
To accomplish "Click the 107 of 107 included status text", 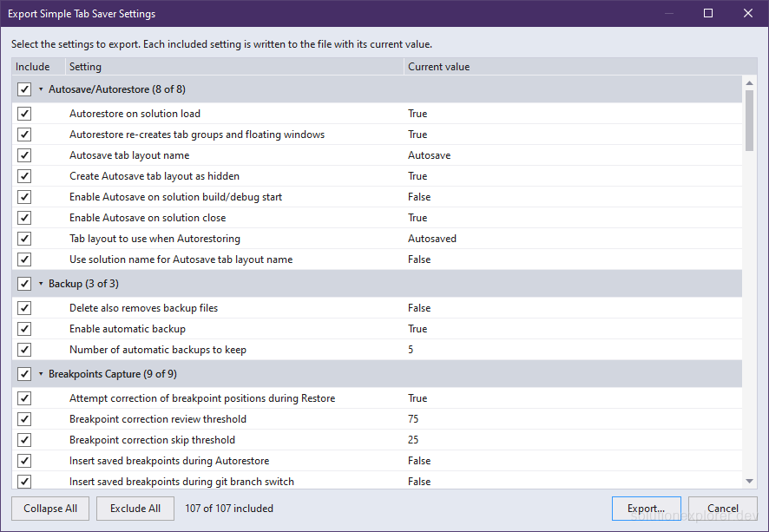I will 229,509.
